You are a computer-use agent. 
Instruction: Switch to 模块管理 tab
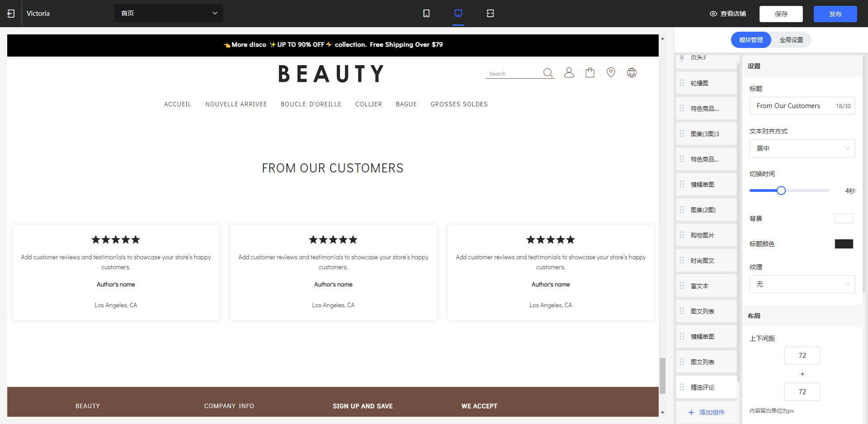click(x=751, y=40)
